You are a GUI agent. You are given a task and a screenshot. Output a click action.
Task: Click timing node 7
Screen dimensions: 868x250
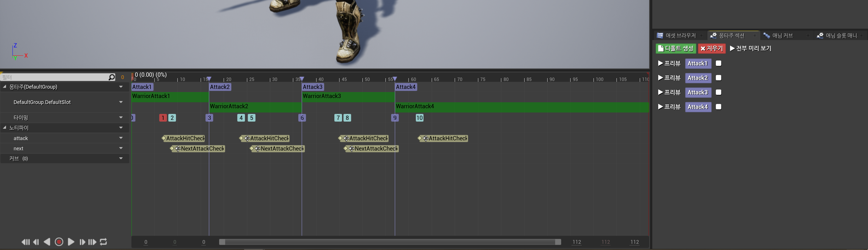338,118
